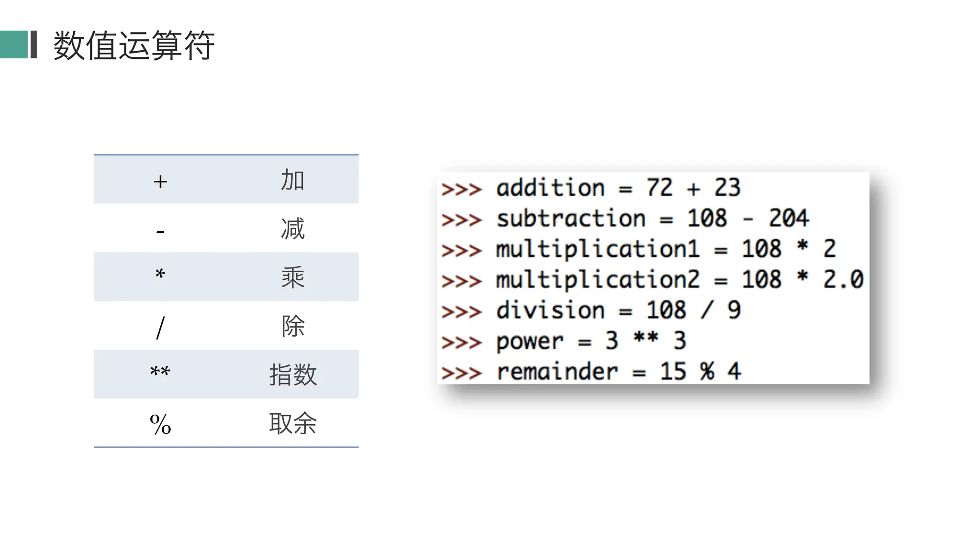Select the 乘 table cell
980x551 pixels.
click(x=292, y=277)
